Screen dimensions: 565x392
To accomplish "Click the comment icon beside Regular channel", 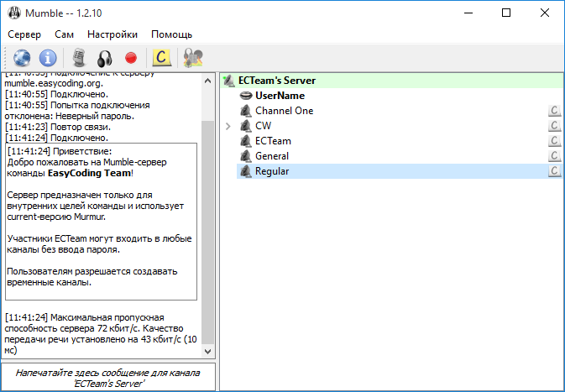I will pyautogui.click(x=554, y=171).
